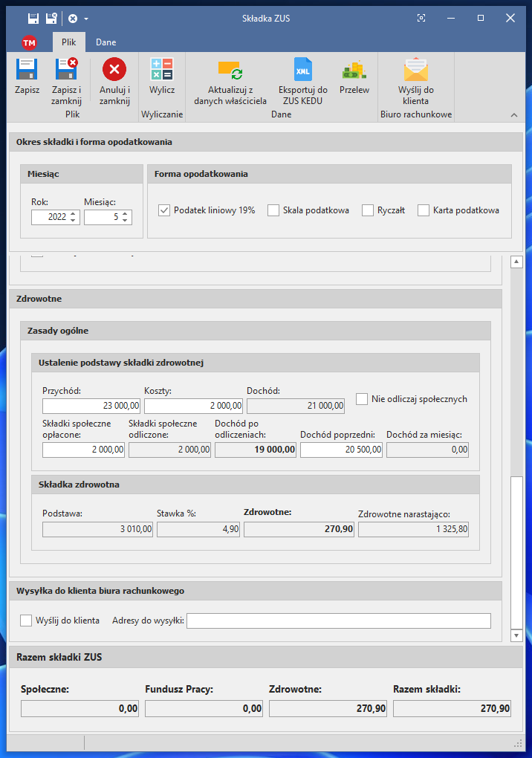Image resolution: width=532 pixels, height=758 pixels.
Task: Enable the Skala podatkowa checkbox
Action: point(273,210)
